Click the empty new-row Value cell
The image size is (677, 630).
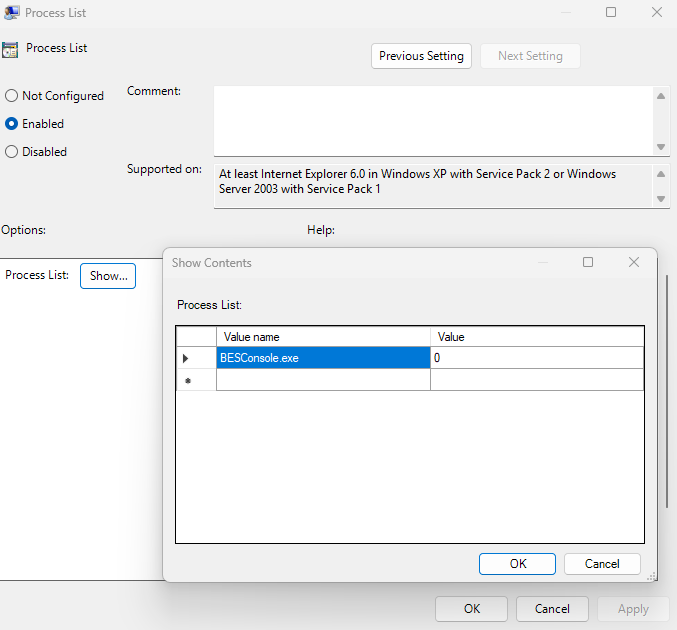coord(537,380)
